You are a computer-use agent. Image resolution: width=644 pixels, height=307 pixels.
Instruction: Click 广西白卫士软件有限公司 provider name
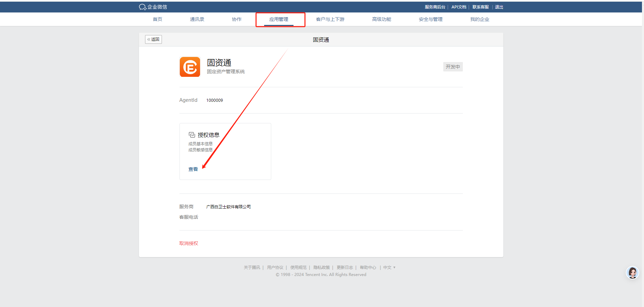pyautogui.click(x=229, y=207)
